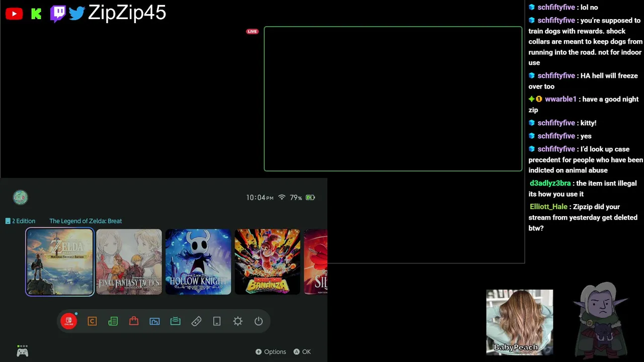Viewport: 644px width, 362px height.
Task: Select the Final Fantasy Tactics game tile
Action: pyautogui.click(x=129, y=262)
